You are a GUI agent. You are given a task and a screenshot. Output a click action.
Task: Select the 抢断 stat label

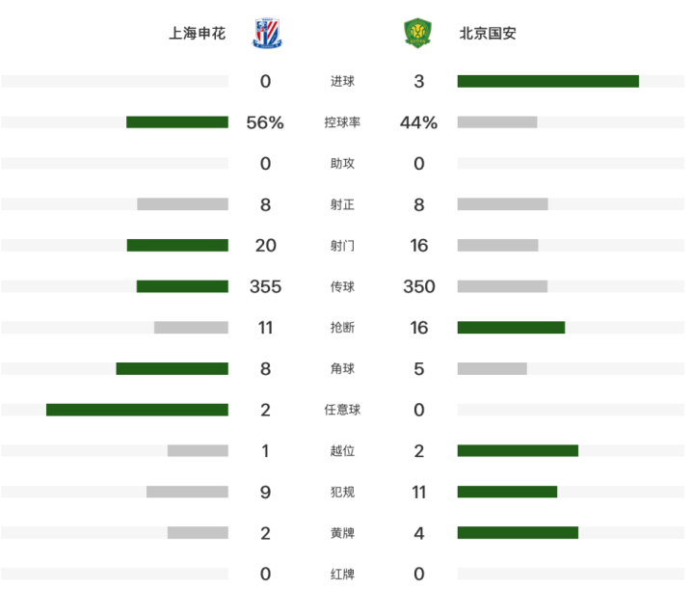click(342, 328)
